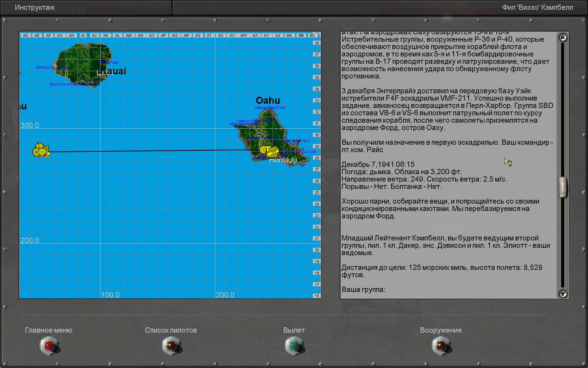Click map grid column header AW
Viewport: 588px width, 368px height.
point(244,35)
